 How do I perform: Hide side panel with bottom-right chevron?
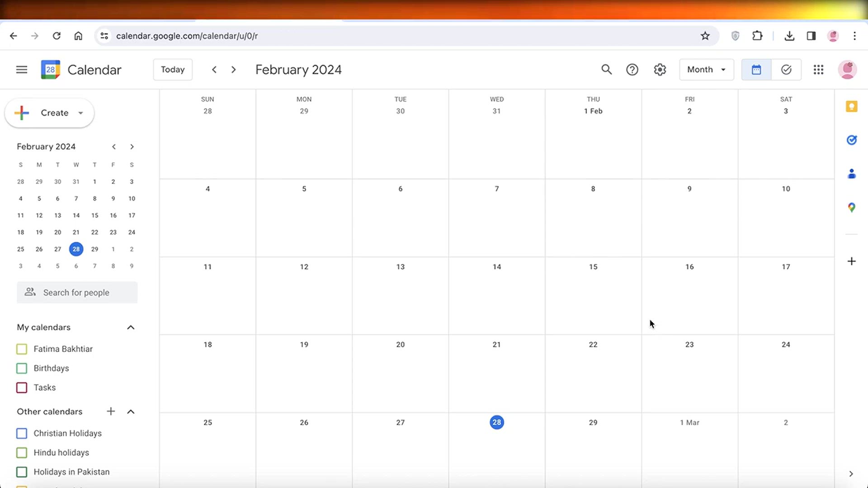pos(851,474)
